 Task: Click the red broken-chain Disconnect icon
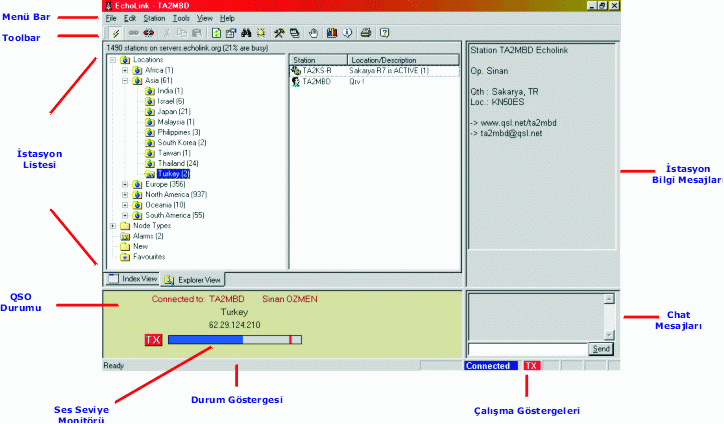click(149, 33)
